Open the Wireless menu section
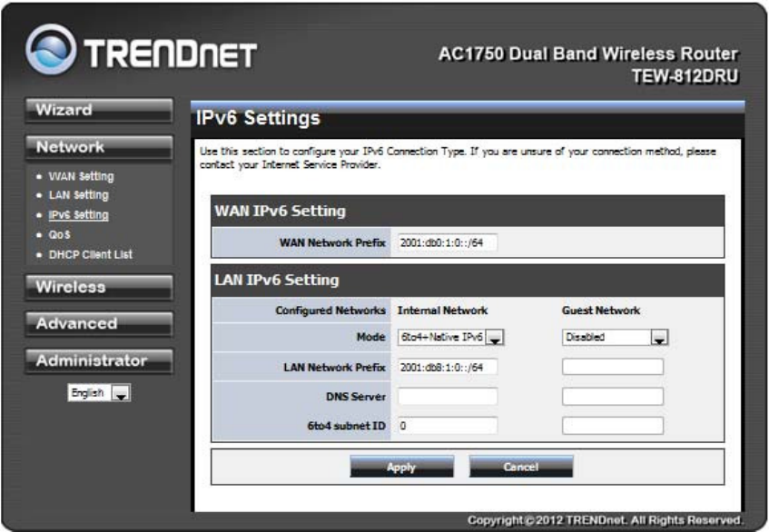This screenshot has height=532, width=769. pyautogui.click(x=99, y=287)
